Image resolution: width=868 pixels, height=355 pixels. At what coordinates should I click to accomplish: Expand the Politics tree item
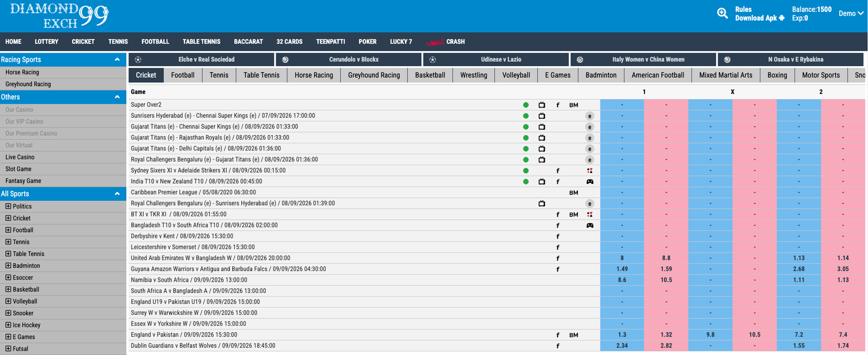(8, 206)
